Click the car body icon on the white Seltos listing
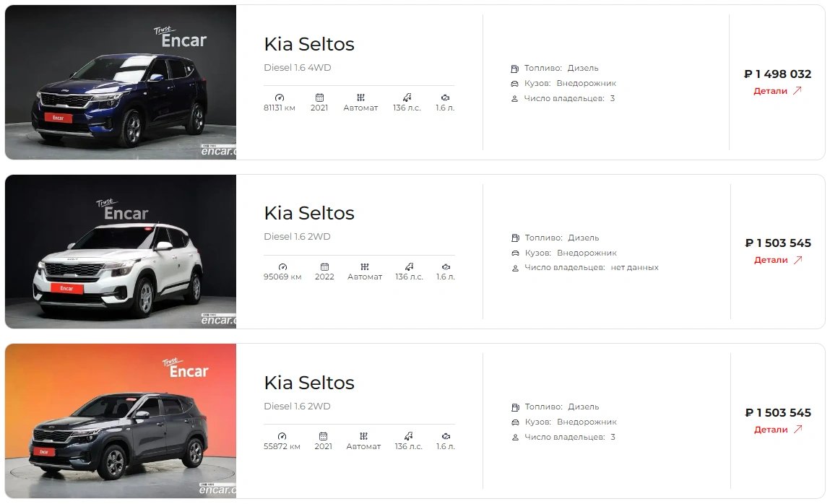 click(x=515, y=253)
